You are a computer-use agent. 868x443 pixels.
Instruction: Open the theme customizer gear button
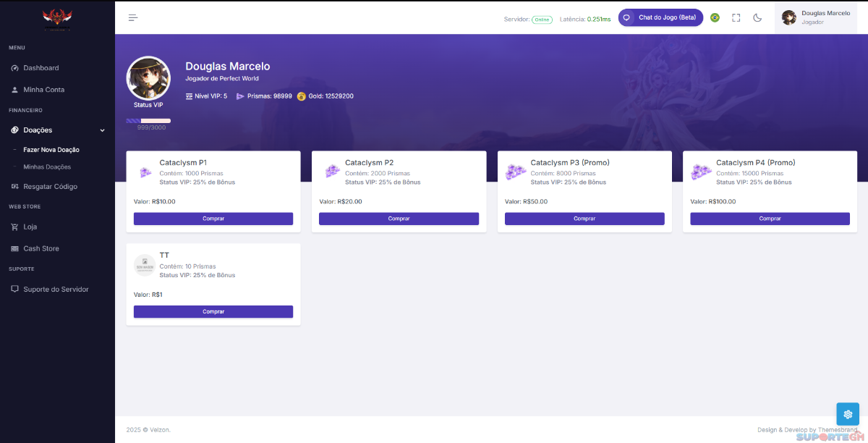(x=847, y=413)
